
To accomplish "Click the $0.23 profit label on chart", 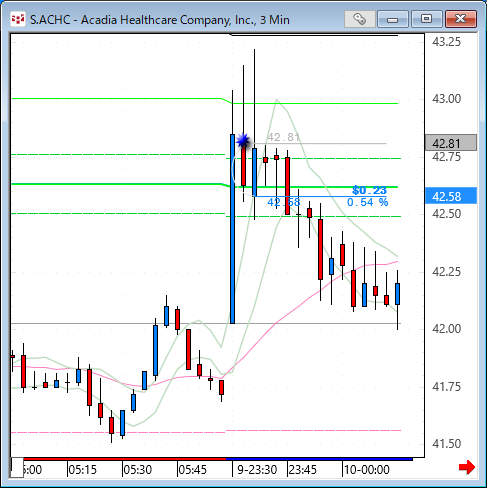I will pyautogui.click(x=369, y=190).
